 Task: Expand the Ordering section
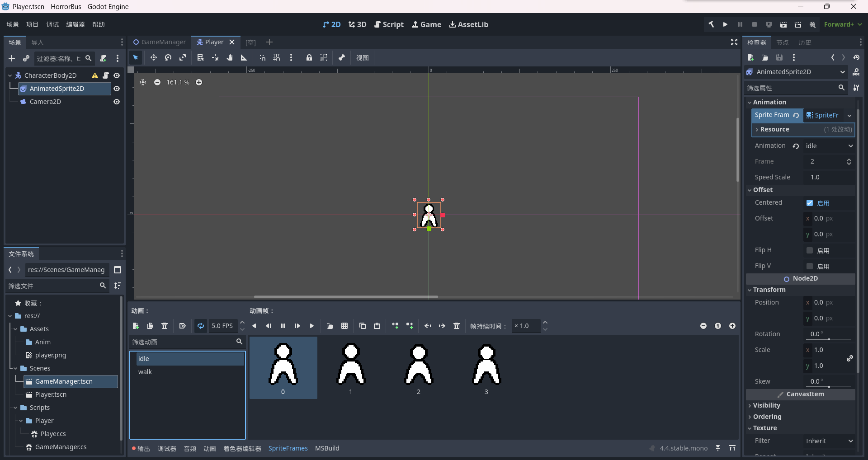click(x=801, y=417)
